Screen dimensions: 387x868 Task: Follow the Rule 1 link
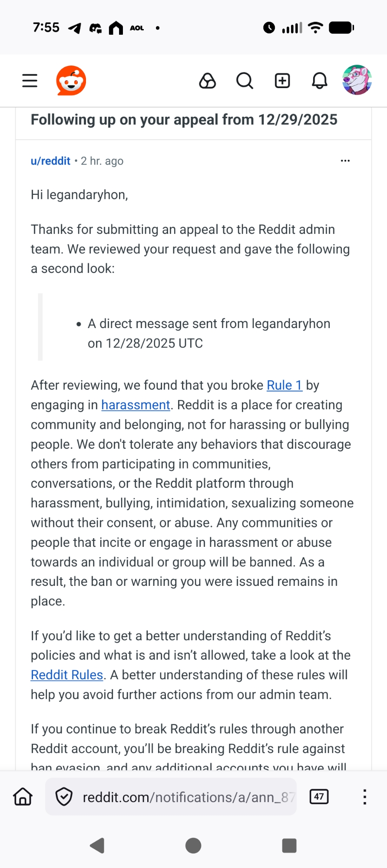click(284, 385)
